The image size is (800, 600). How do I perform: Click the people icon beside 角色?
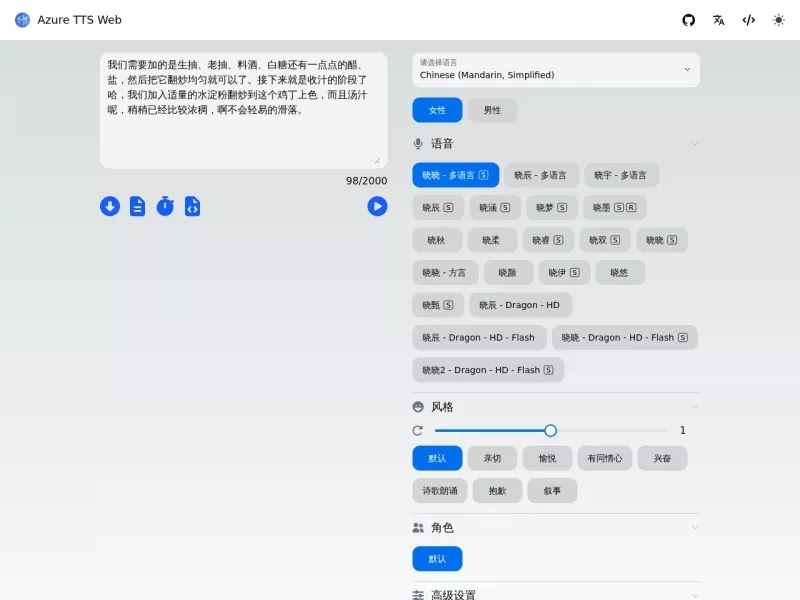click(x=418, y=528)
